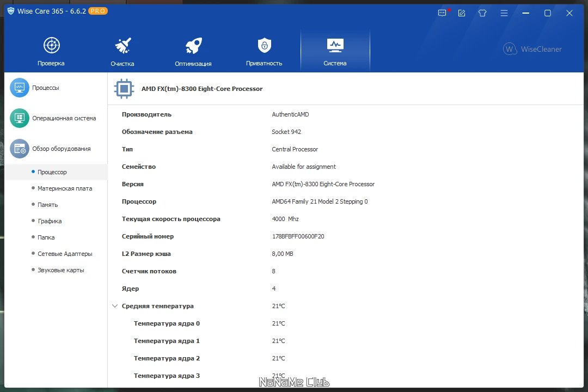
Task: Click the Текущая скорость процессора label
Action: pos(171,219)
